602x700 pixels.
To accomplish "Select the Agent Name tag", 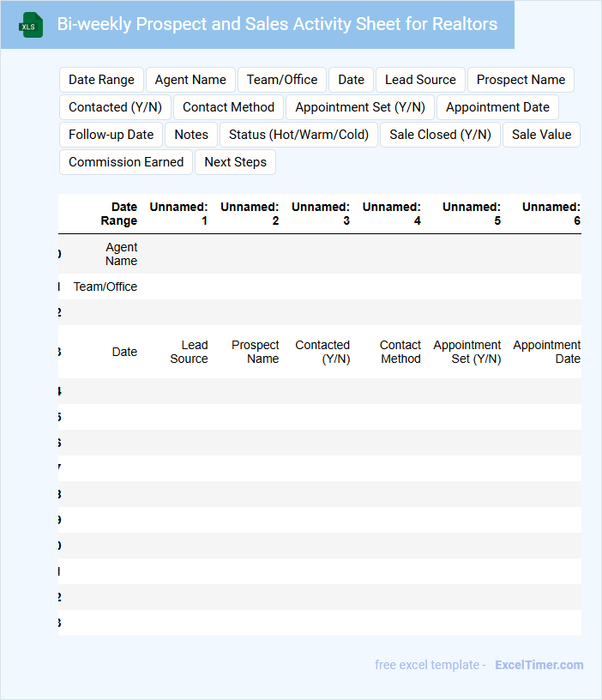I will pyautogui.click(x=190, y=80).
